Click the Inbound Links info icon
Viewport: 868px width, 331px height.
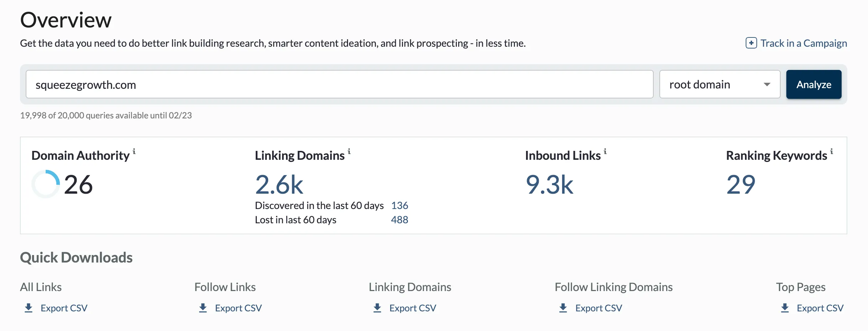tap(605, 152)
